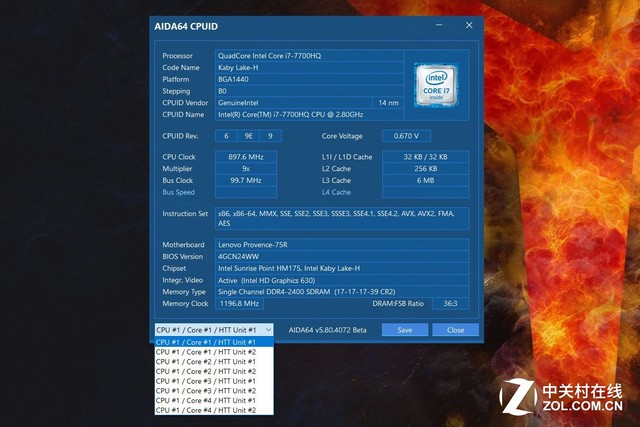Screen dimensions: 640x427
Task: Select CPU #1 / Core #2 / HTT Unit #2
Action: pyautogui.click(x=214, y=371)
